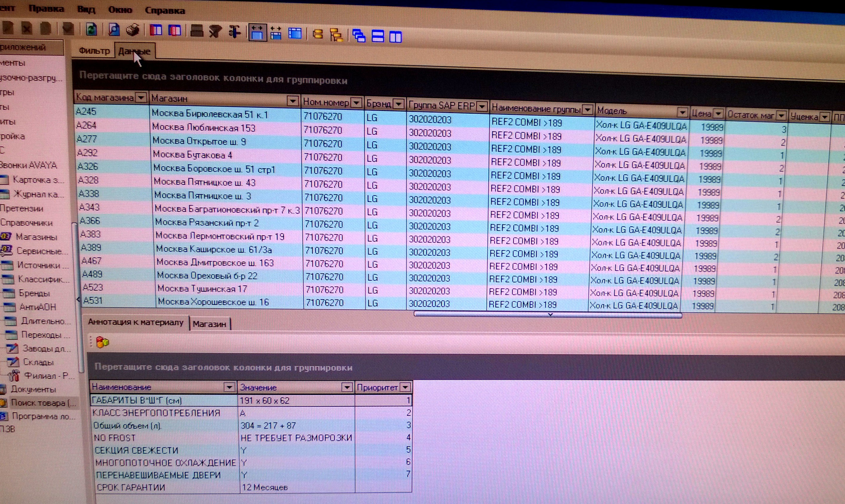Click the green refresh document icon

click(x=91, y=30)
